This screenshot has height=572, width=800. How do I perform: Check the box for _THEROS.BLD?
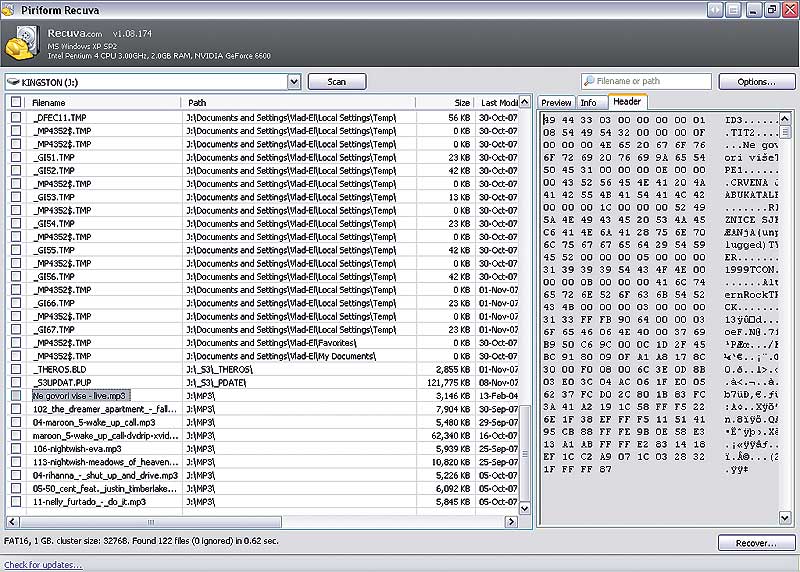[16, 369]
